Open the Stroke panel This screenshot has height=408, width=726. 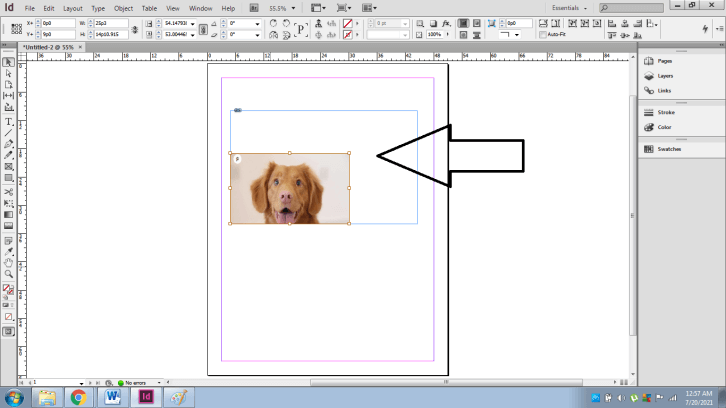[x=666, y=113]
